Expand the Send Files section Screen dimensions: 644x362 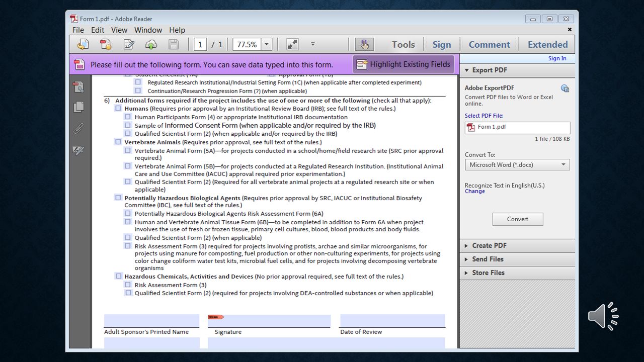pos(517,259)
